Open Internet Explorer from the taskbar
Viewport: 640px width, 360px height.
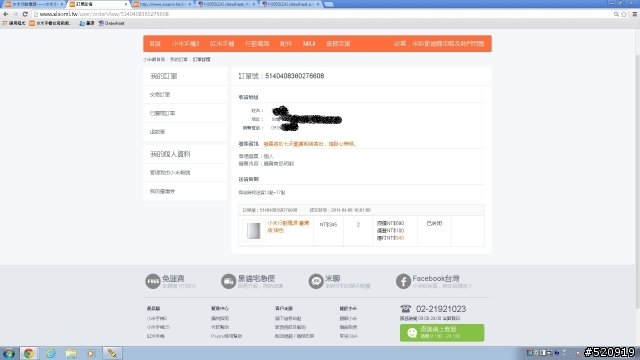pyautogui.click(x=51, y=353)
